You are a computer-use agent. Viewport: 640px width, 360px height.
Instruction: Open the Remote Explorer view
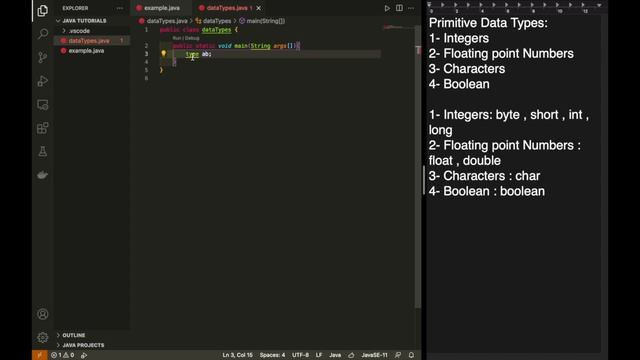pos(42,104)
